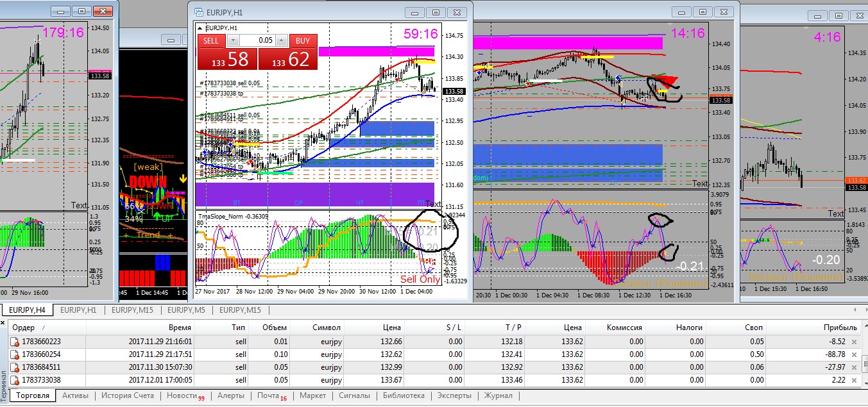Open the Маркет tab

(312, 395)
